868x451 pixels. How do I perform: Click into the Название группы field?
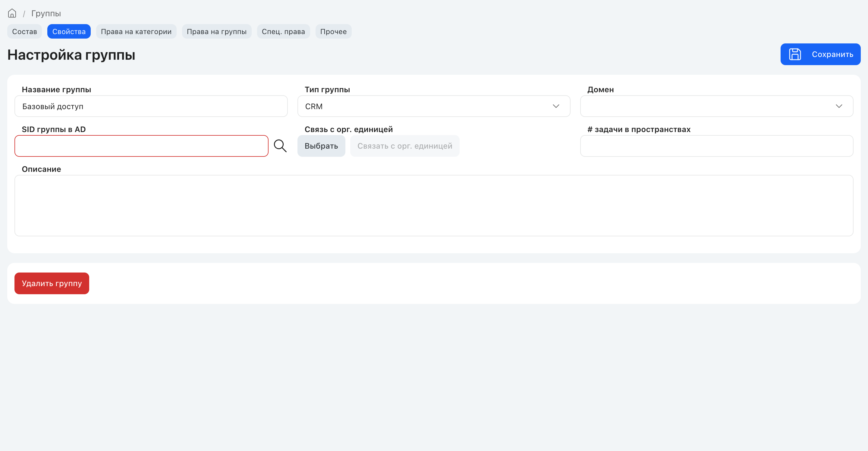pyautogui.click(x=151, y=106)
